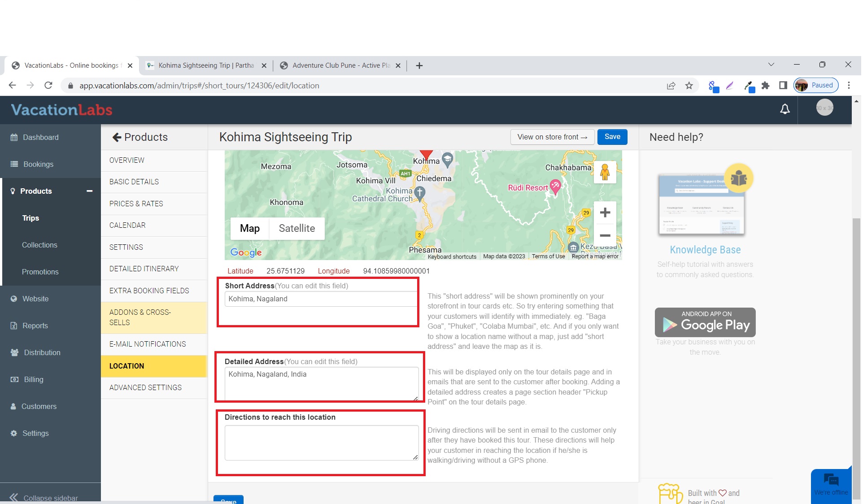This screenshot has width=863, height=504.
Task: Switch to Kohima Sightseeing Trip browser tab
Action: (206, 65)
